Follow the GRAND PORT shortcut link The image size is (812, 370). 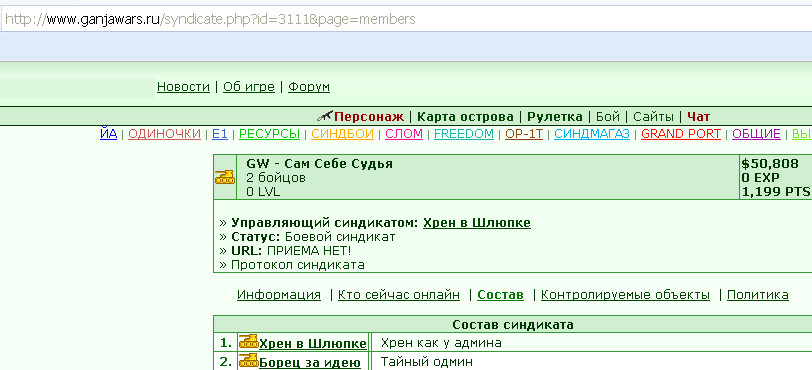coord(681,134)
